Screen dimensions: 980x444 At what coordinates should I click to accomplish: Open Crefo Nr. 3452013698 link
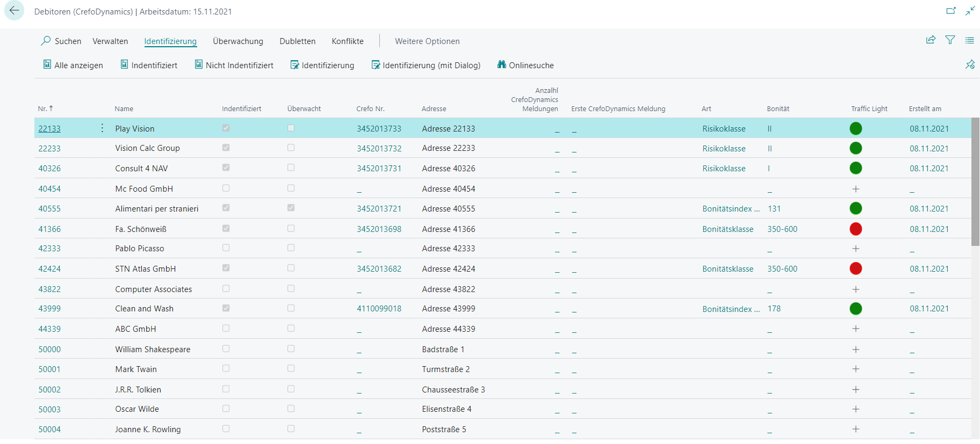(x=379, y=229)
